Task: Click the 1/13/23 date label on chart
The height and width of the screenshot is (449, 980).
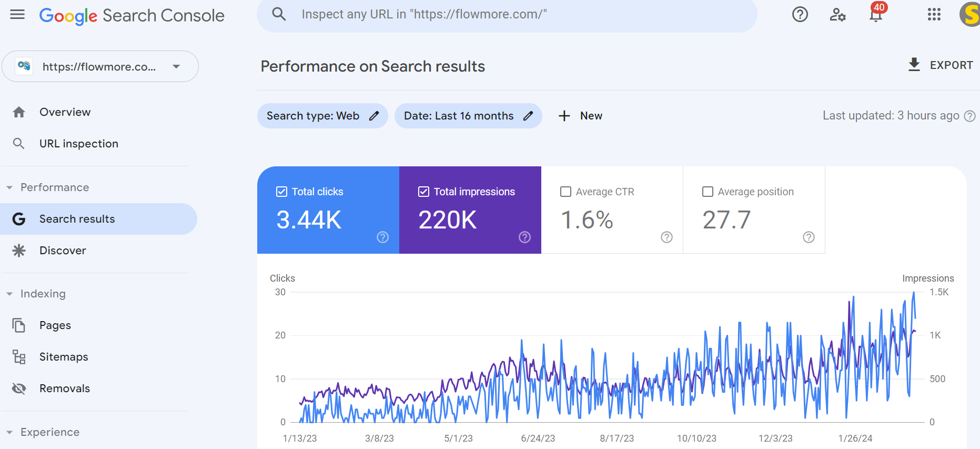Action: [x=300, y=438]
